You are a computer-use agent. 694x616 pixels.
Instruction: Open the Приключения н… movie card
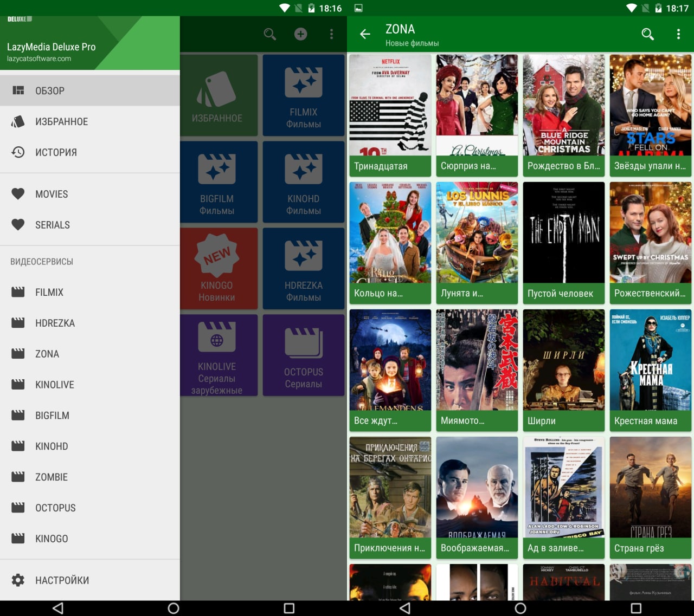click(390, 497)
